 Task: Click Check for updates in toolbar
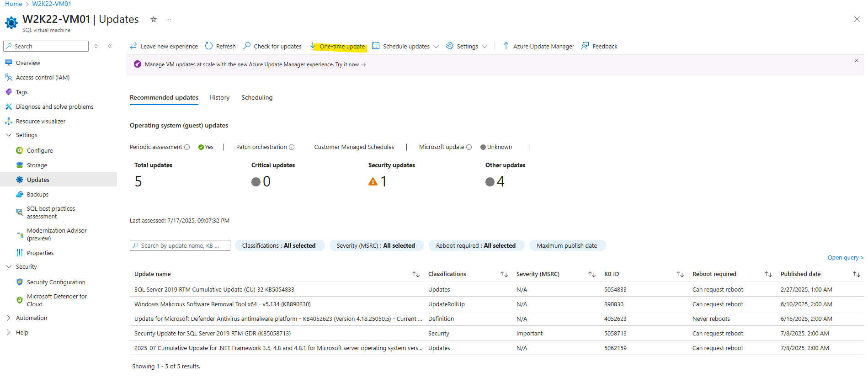coord(272,46)
